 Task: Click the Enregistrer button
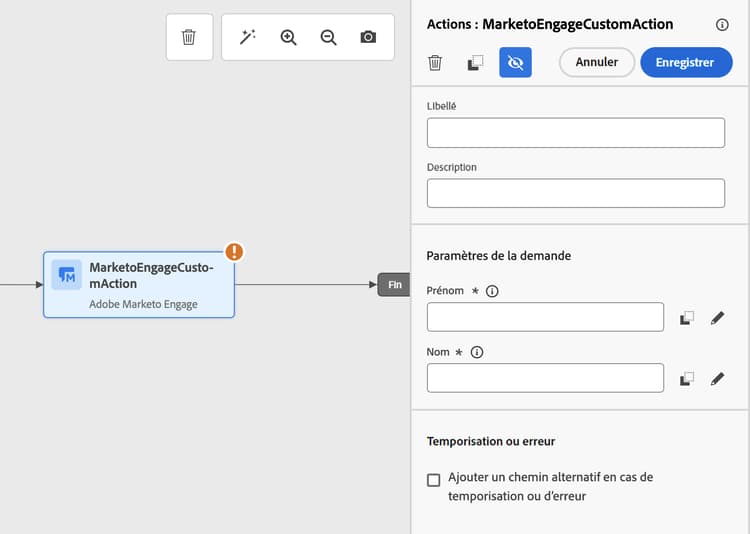tap(685, 62)
